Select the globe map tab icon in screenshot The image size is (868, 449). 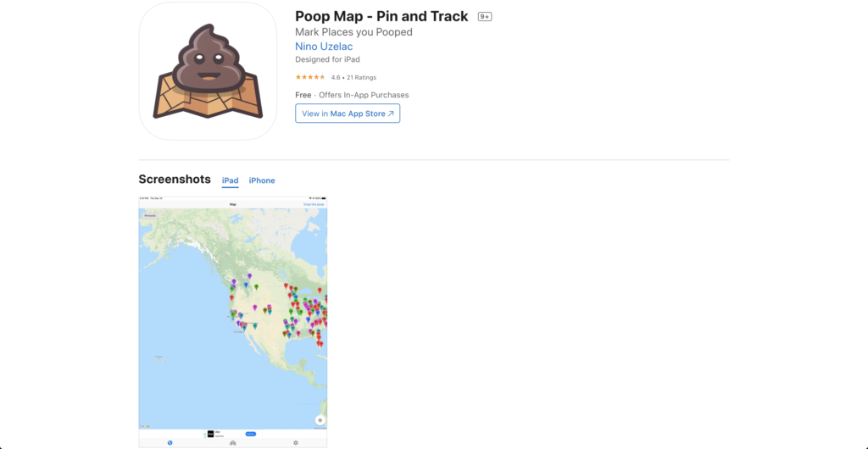pos(170,442)
